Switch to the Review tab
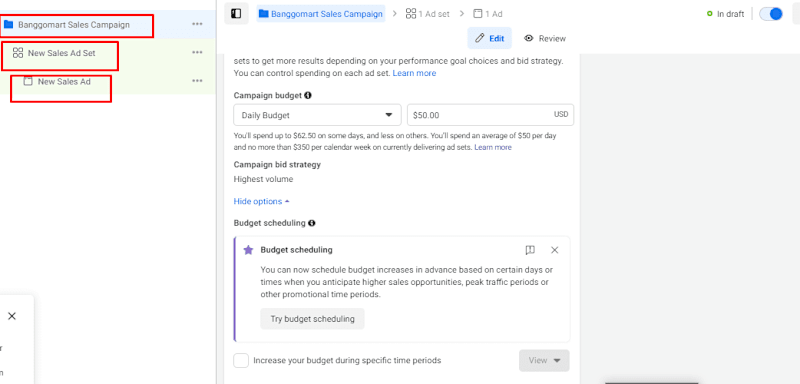Viewport: 800px width, 384px height. pyautogui.click(x=545, y=38)
